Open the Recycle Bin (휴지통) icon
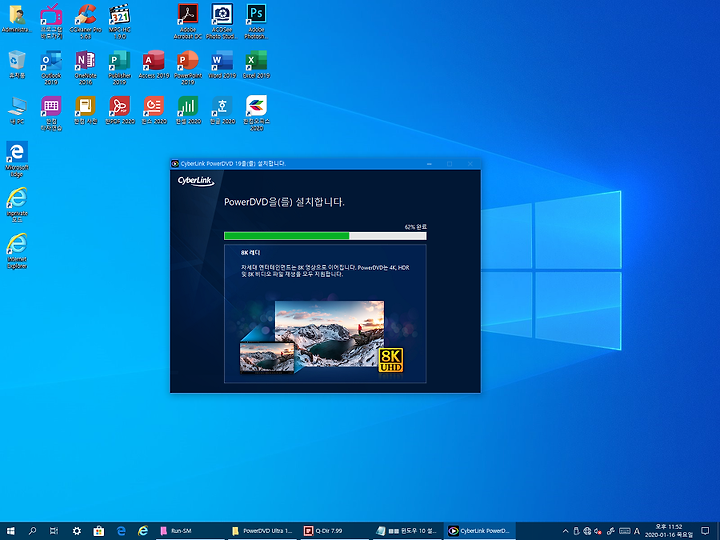 (x=17, y=65)
